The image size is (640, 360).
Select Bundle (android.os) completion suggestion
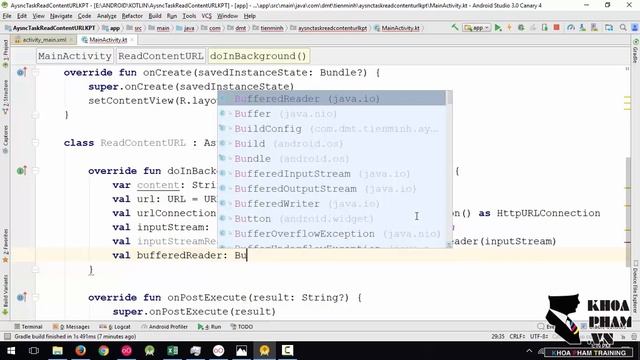(332, 159)
